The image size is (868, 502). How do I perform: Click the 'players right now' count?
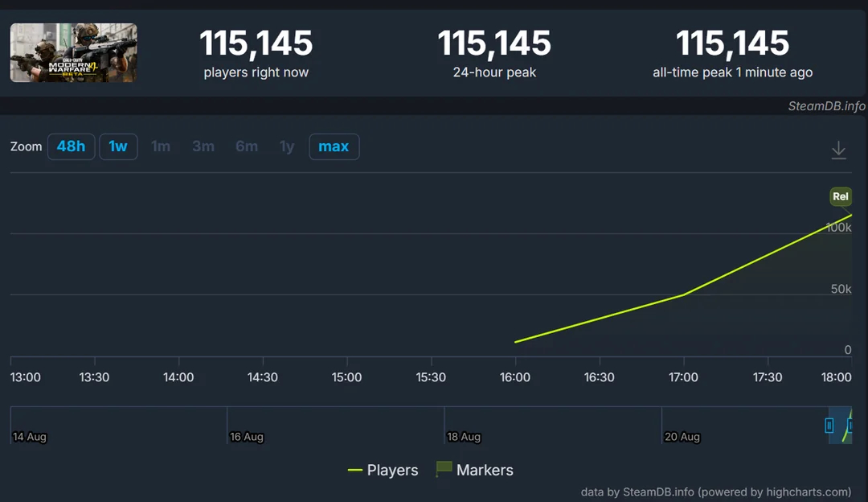pos(256,43)
